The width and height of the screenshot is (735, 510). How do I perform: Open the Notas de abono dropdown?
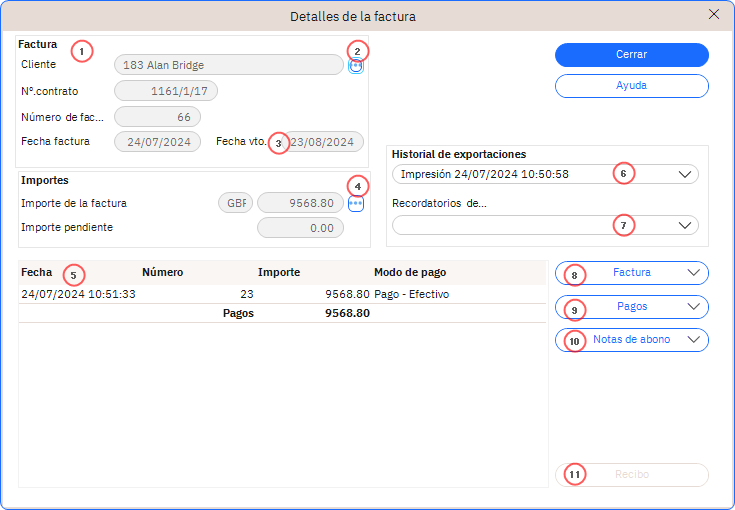(631, 340)
